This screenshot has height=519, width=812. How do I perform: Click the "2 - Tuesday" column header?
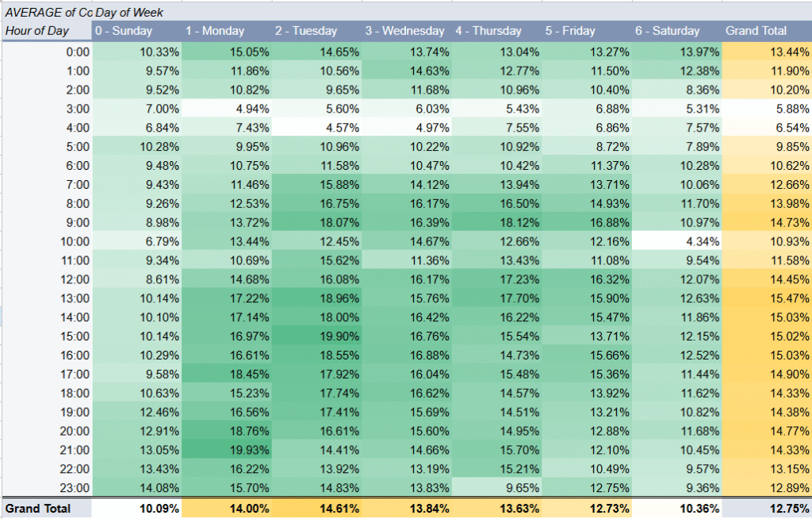(306, 31)
